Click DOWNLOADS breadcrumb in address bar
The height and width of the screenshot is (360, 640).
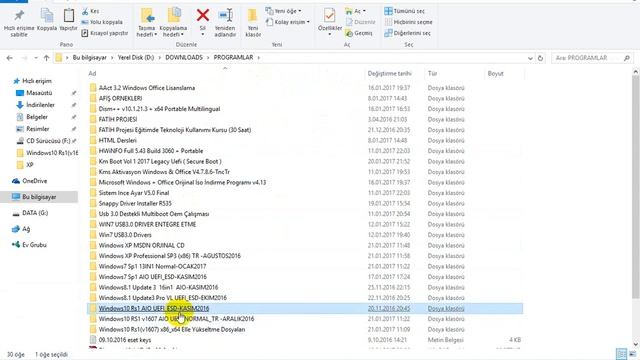pyautogui.click(x=184, y=58)
